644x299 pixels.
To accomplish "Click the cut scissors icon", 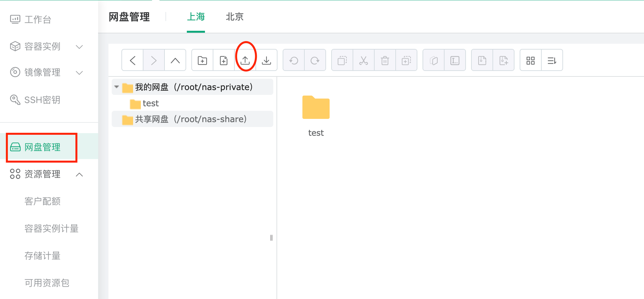I will (x=364, y=60).
